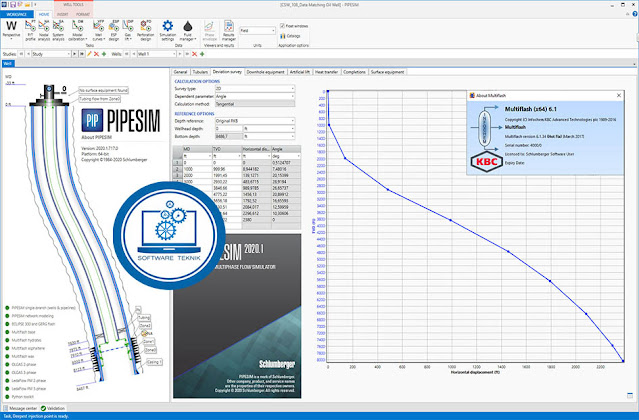Viewport: 639px width, 420px height.
Task: Click the 'Tubing flow from Zone0' label
Action: coord(100,99)
